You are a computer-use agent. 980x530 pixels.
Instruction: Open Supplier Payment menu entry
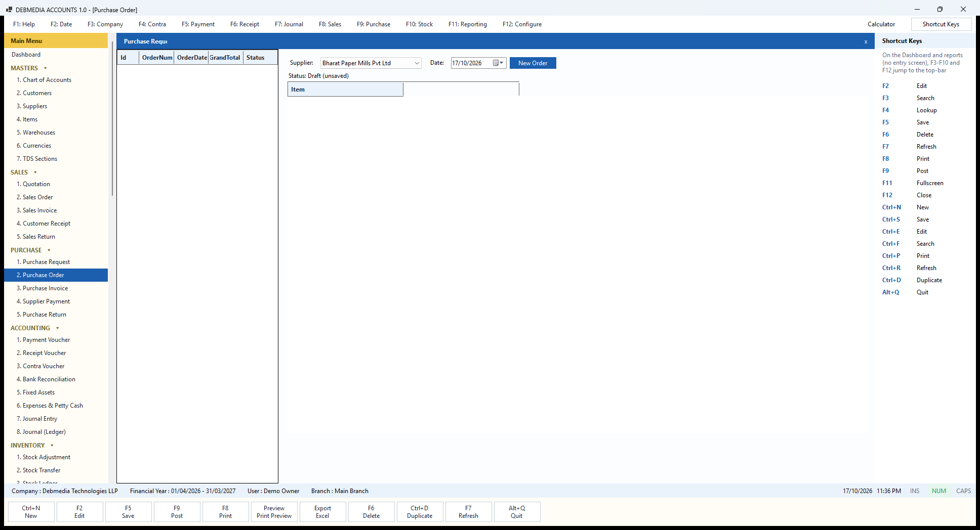[x=43, y=301]
